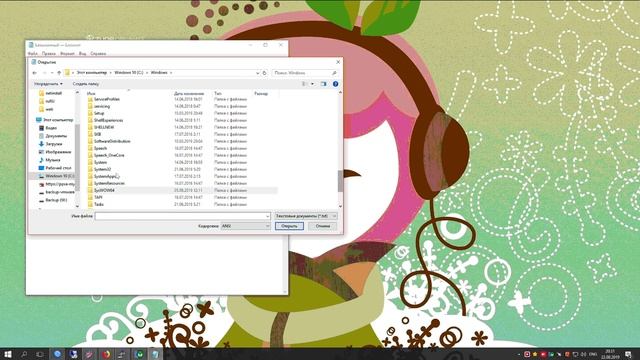Sort by Тип column header
The height and width of the screenshot is (360, 640).
218,93
